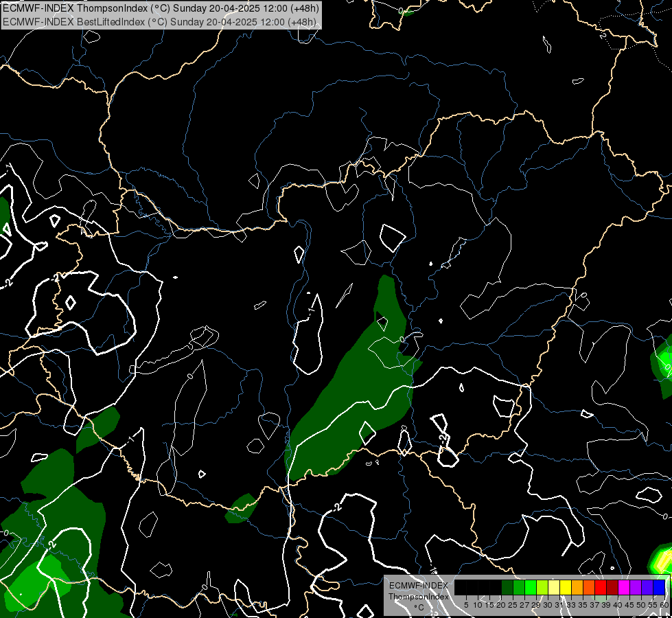This screenshot has width=672, height=618.
Task: Click the ThompsonIndex title line at top
Action: click(161, 8)
